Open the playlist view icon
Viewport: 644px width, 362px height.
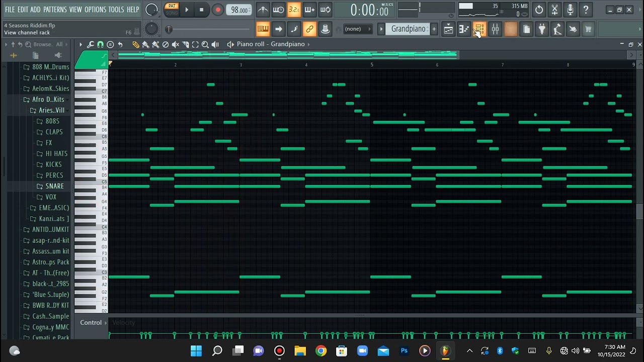(448, 29)
